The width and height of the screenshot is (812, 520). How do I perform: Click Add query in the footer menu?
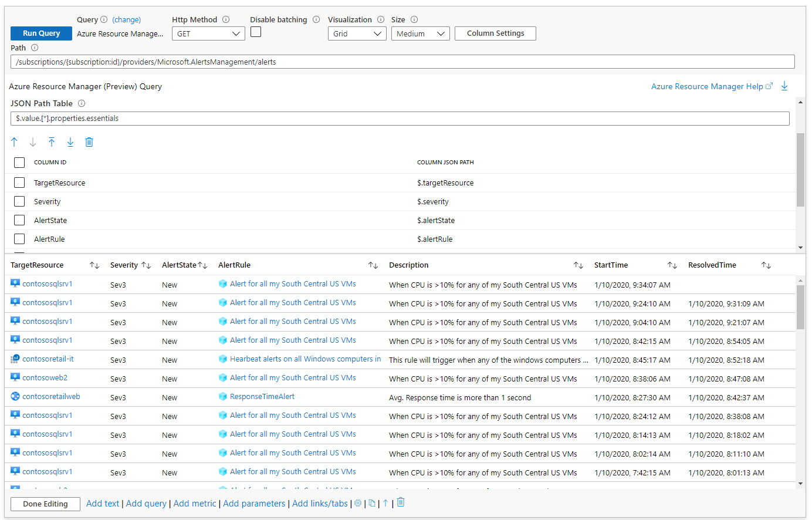tap(146, 504)
